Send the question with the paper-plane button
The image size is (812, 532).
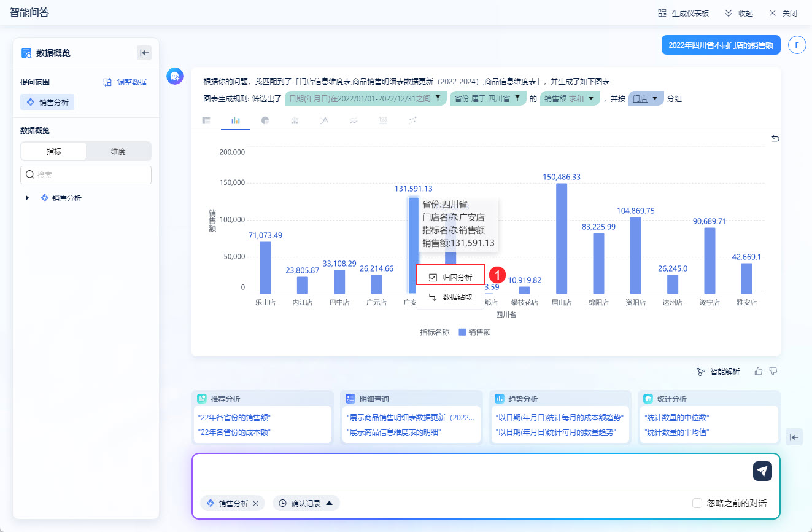tap(762, 471)
